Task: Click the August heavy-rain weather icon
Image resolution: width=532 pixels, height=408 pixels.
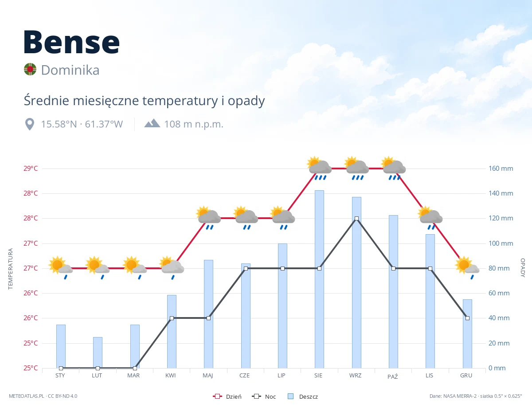Action: coord(320,168)
